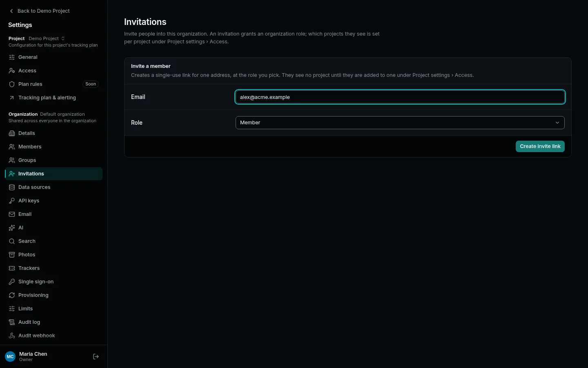Click the Tracking plan arrow icon
The image size is (588, 368).
tap(12, 98)
